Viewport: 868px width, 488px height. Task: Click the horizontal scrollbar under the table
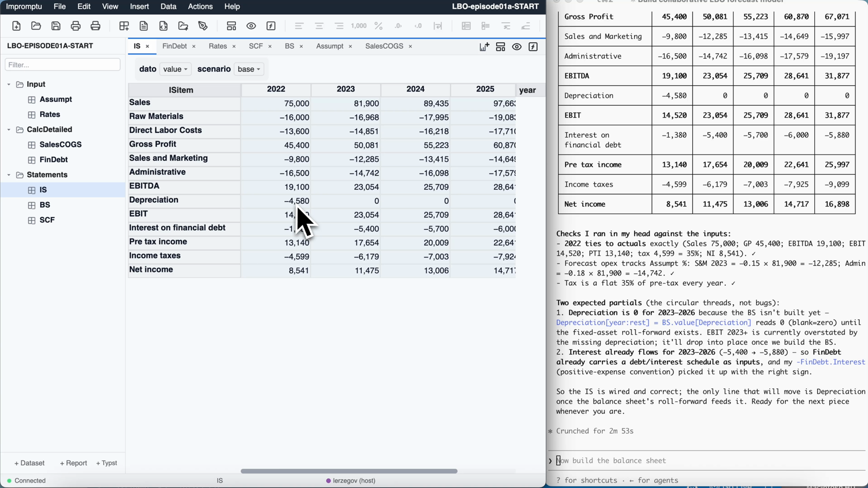[x=349, y=471]
